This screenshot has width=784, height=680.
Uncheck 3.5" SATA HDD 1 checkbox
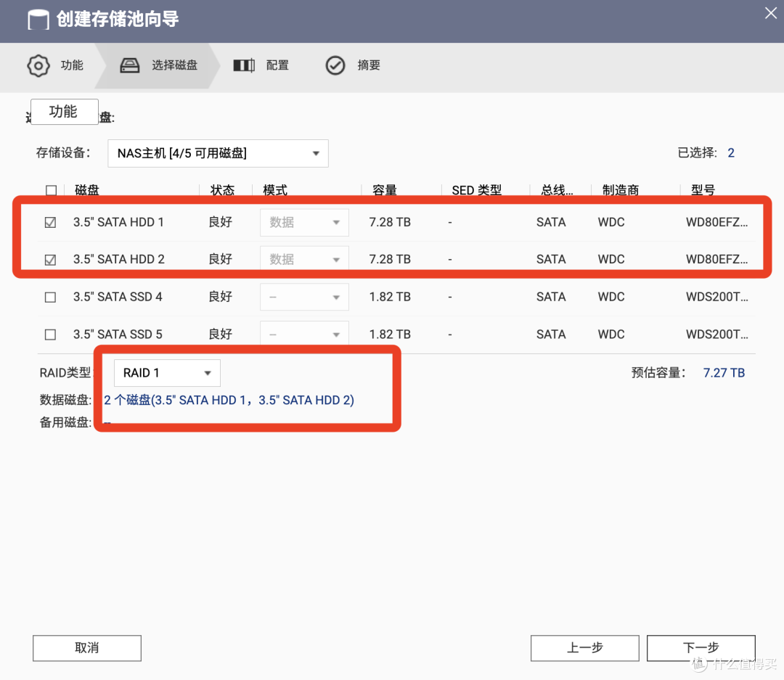[51, 223]
